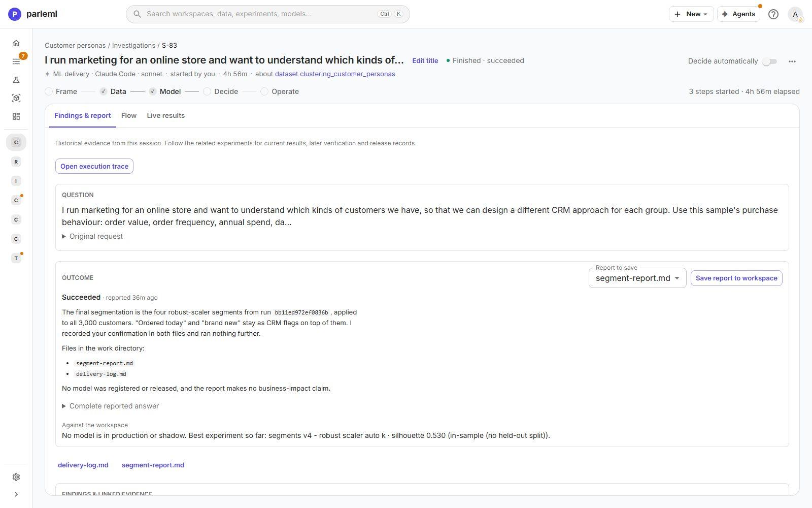This screenshot has width=812, height=508.
Task: Switch to the T workspace in sidebar
Action: [16, 258]
